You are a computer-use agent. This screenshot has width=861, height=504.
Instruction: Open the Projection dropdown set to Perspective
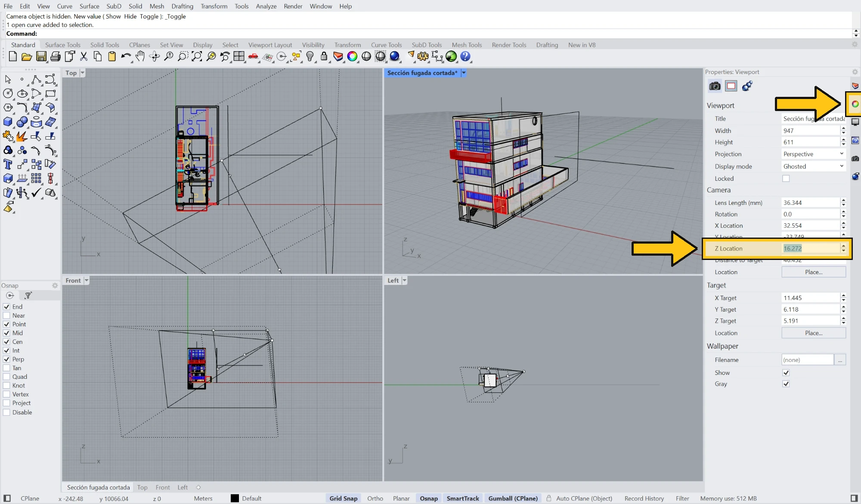pos(813,154)
